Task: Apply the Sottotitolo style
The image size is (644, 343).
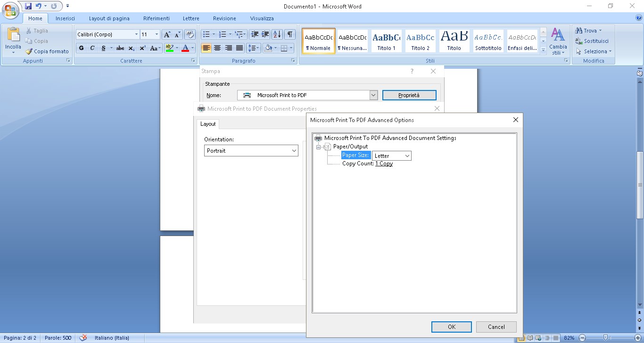Action: tap(488, 41)
